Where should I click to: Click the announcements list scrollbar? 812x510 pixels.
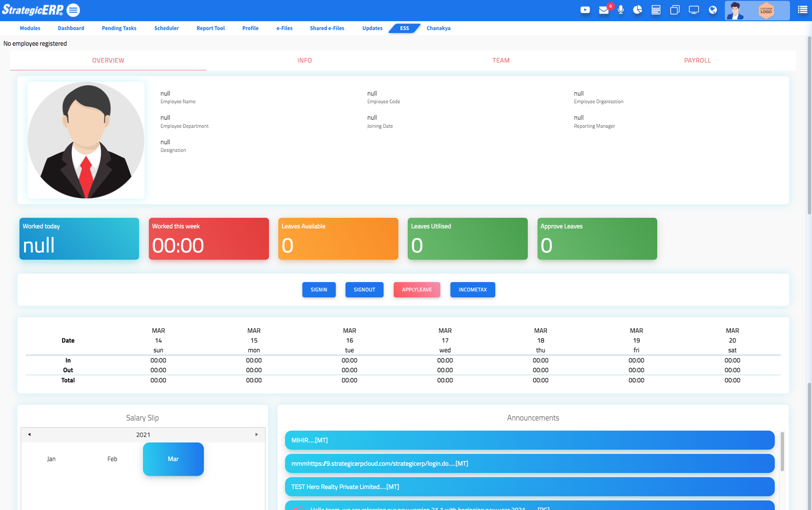coord(782,452)
